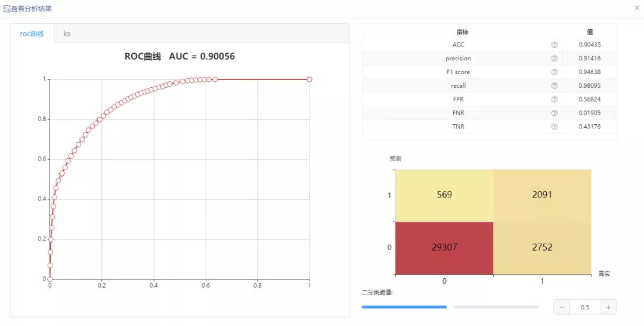This screenshot has height=326, width=644.
Task: Open help icon for recall metric
Action: point(555,86)
